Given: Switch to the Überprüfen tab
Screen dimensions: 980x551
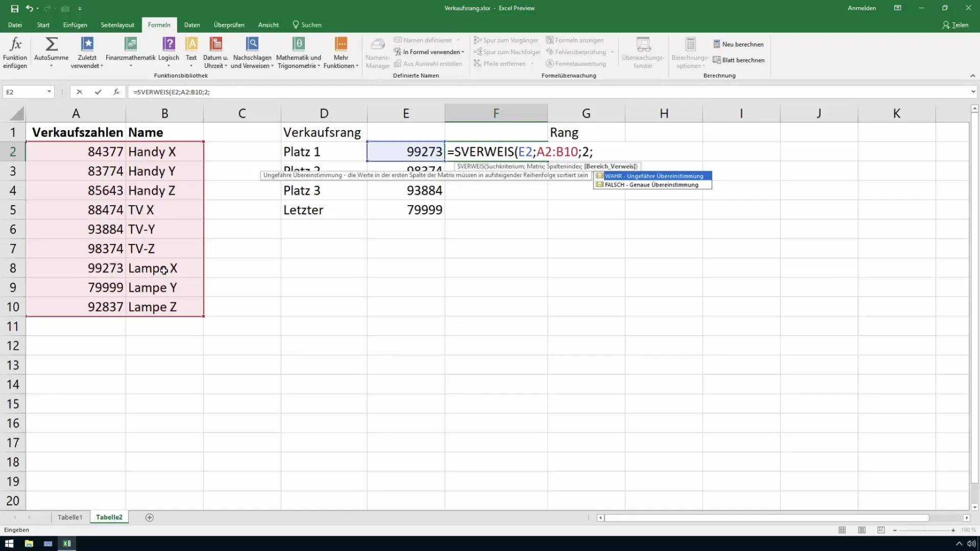Looking at the screenshot, I should click(229, 24).
